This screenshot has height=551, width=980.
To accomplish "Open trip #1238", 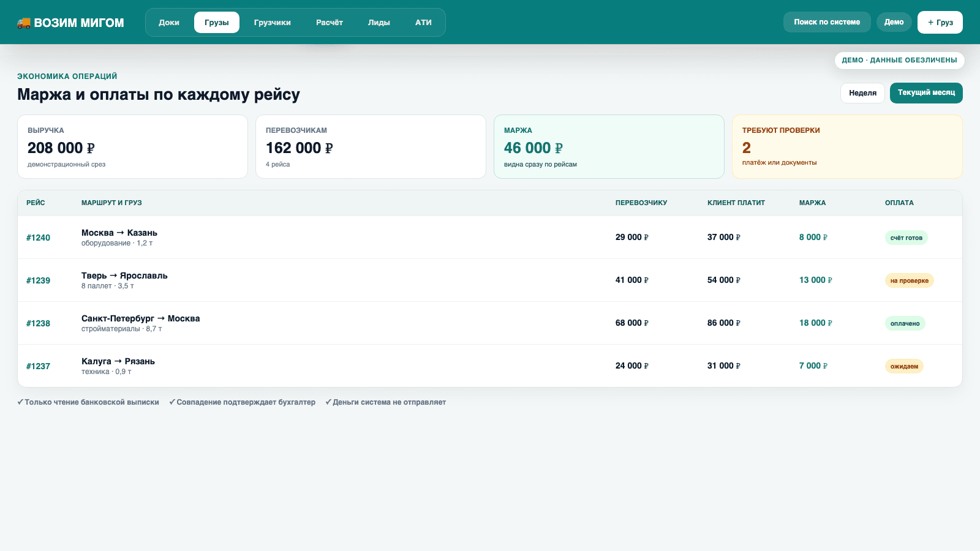I will (x=38, y=323).
